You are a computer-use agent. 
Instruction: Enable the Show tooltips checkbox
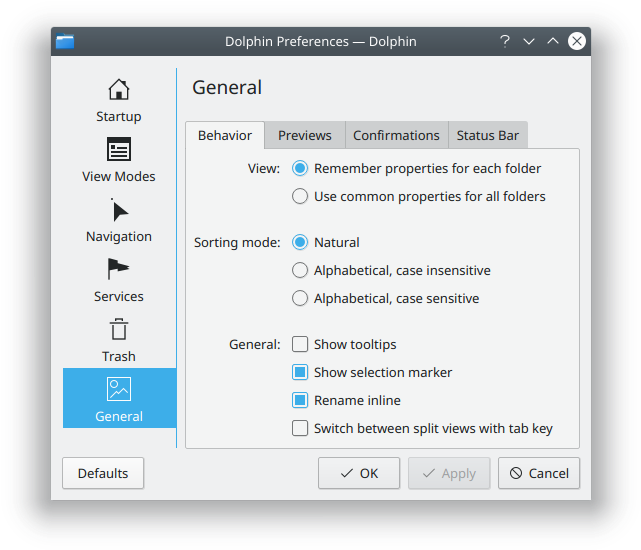[x=300, y=344]
